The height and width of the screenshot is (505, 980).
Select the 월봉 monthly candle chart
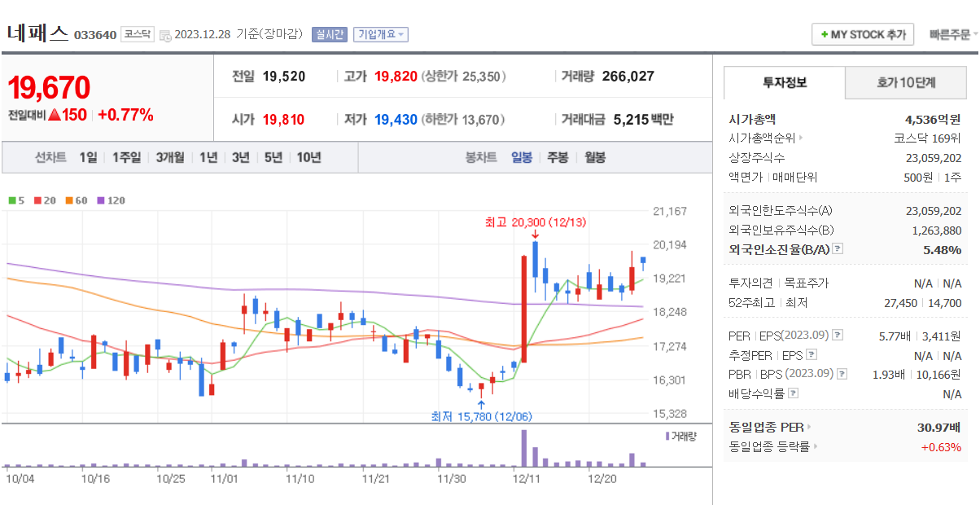[595, 158]
